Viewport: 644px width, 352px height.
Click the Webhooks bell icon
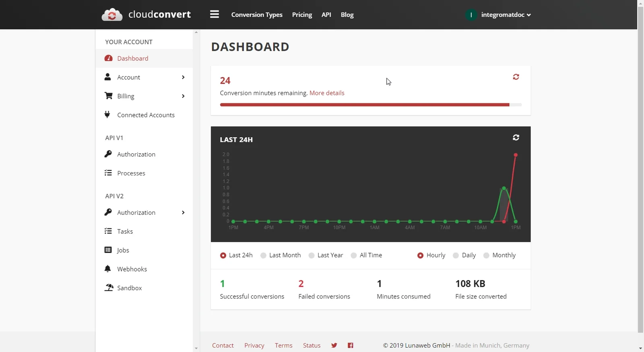pos(107,269)
